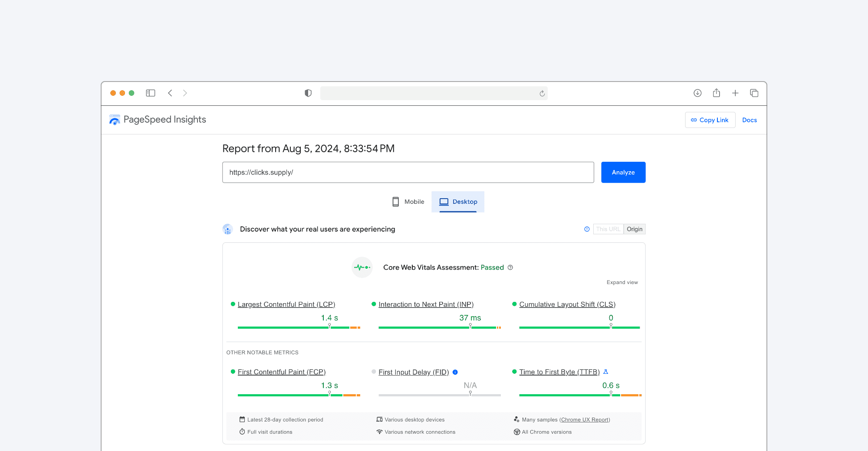Viewport: 868px width, 451px height.
Task: Click the green maximize window button
Action: click(132, 93)
